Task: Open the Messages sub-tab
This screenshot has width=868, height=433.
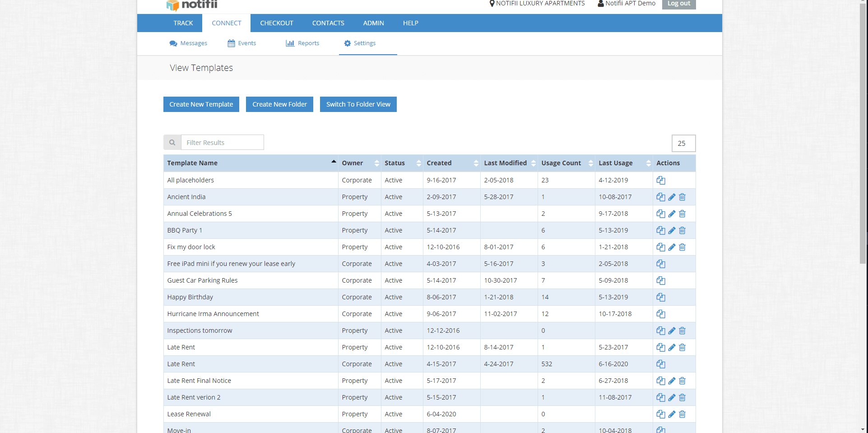Action: [x=188, y=43]
